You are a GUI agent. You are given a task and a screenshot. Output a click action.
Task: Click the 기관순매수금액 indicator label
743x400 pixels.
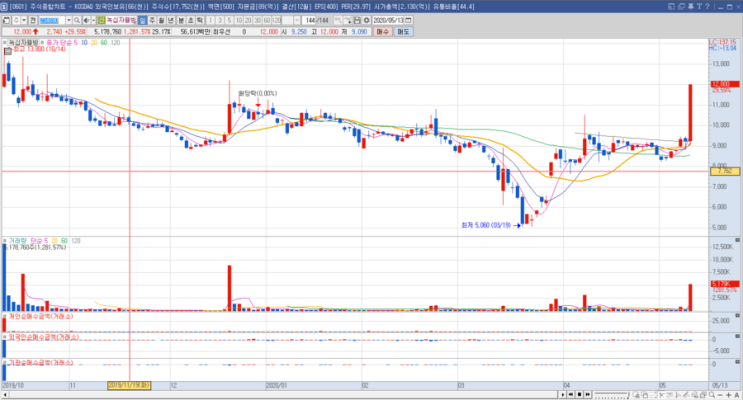(x=41, y=363)
